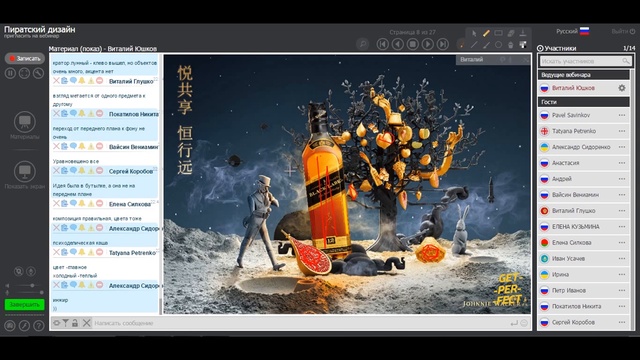The height and width of the screenshot is (360, 640).
Task: Select the circle drawing tool
Action: tap(498, 45)
